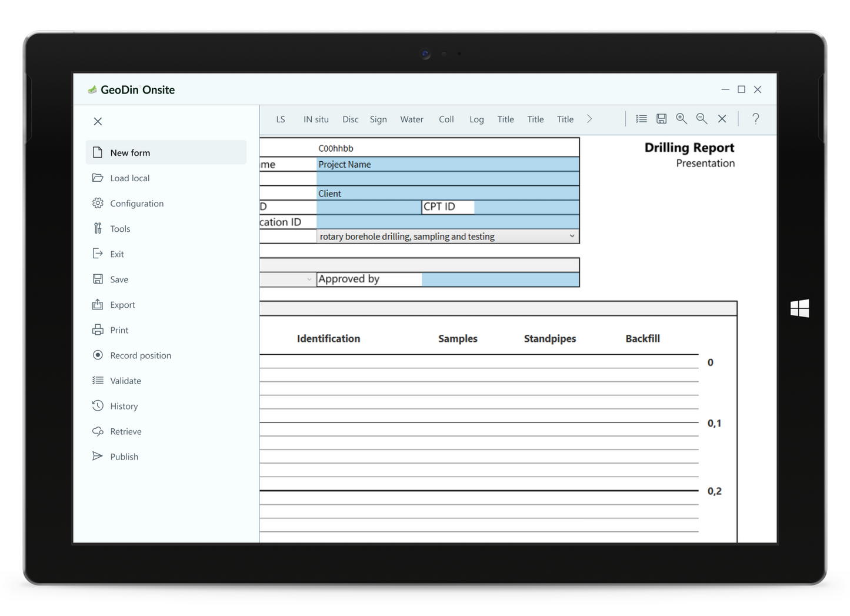
Task: Expand the dropdown left of Approved by
Action: point(309,279)
